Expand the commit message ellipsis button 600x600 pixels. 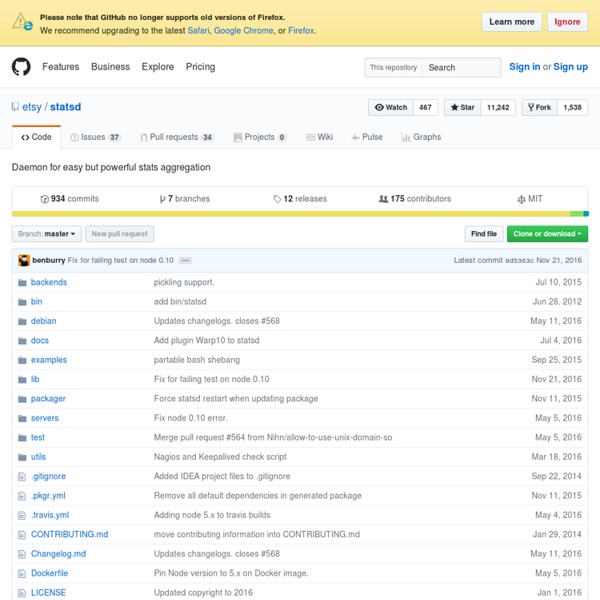(x=185, y=261)
